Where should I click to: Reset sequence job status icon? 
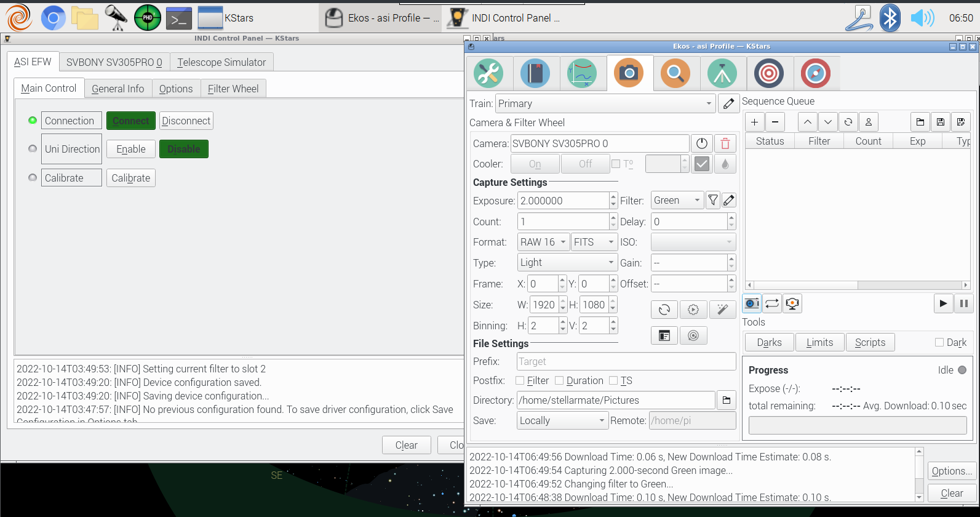pos(848,122)
